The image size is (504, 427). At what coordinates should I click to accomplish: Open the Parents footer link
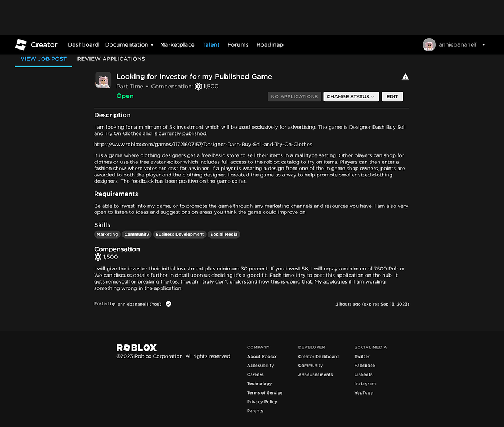[255, 411]
